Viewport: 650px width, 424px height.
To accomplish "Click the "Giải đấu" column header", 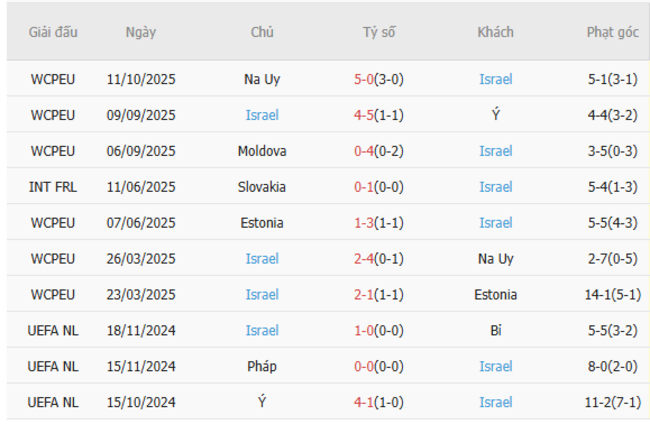I will (x=52, y=32).
